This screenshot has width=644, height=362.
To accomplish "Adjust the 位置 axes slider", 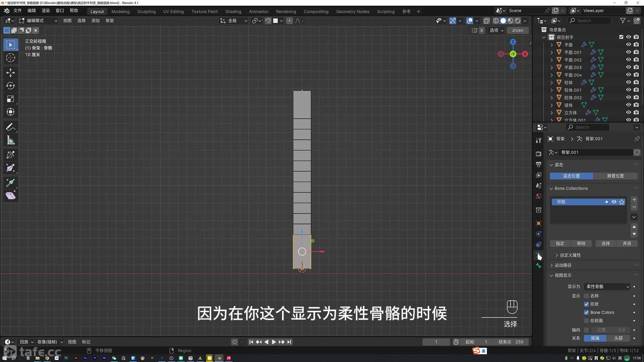I will [610, 330].
